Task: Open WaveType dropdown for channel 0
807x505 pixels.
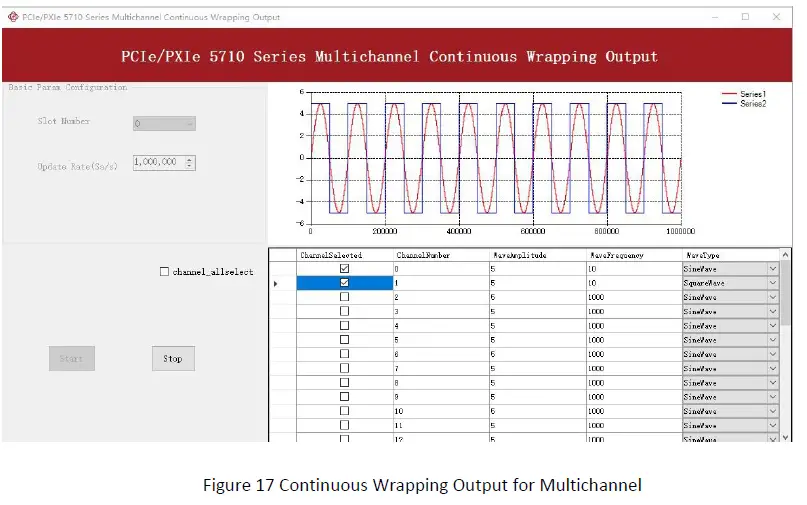Action: tap(773, 269)
